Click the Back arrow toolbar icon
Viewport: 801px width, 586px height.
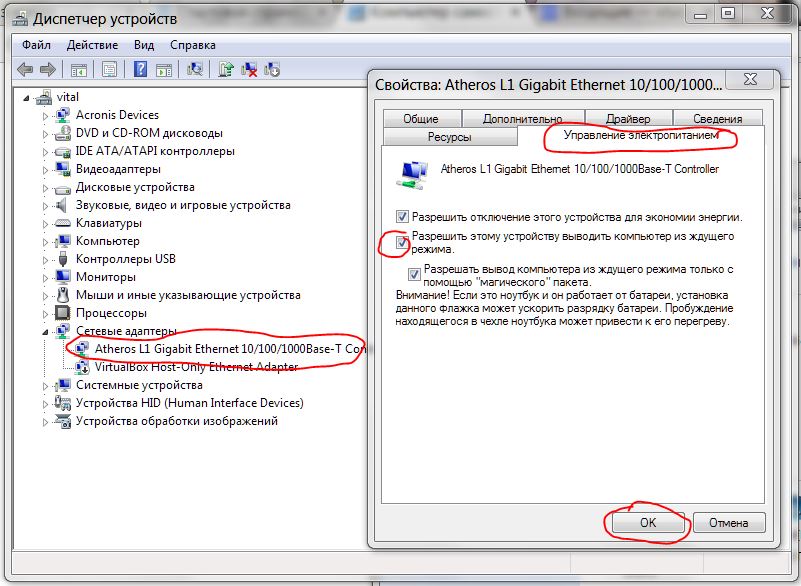(25, 69)
